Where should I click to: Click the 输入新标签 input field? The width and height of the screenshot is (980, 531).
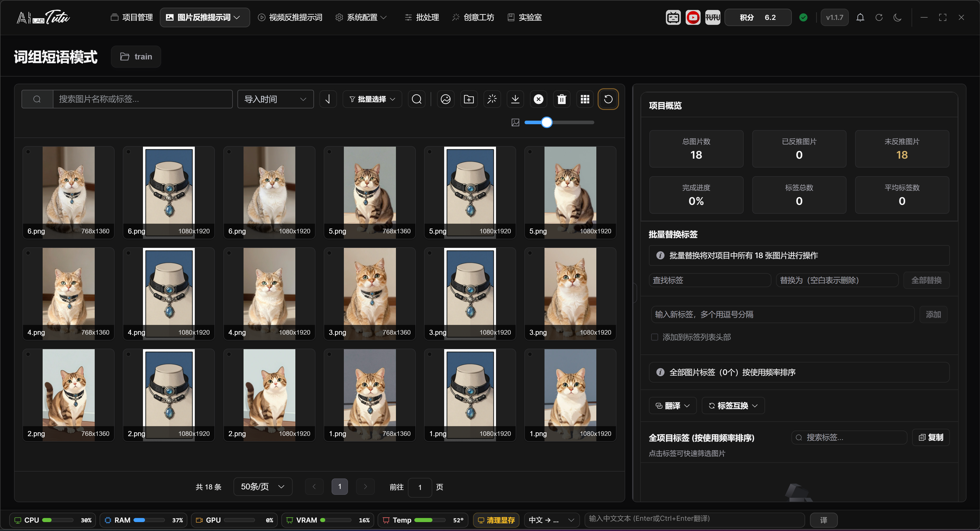coord(783,315)
